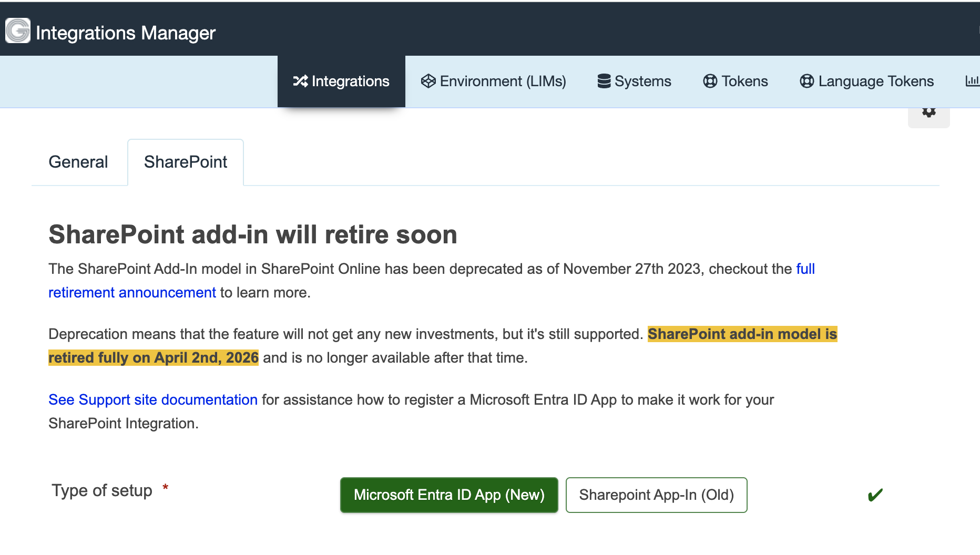The width and height of the screenshot is (980, 555).
Task: Click the 'Type of setup' label
Action: (102, 490)
